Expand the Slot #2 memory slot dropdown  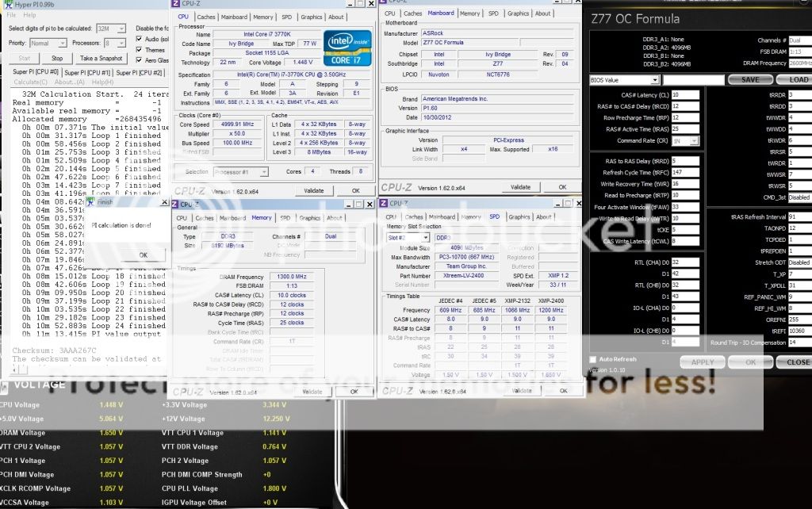pos(425,237)
